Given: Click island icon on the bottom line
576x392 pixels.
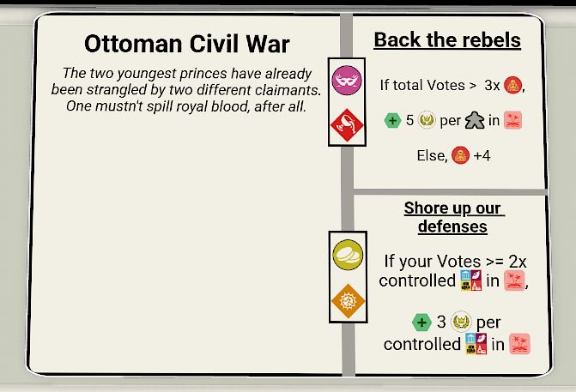Looking at the screenshot, I should point(519,343).
